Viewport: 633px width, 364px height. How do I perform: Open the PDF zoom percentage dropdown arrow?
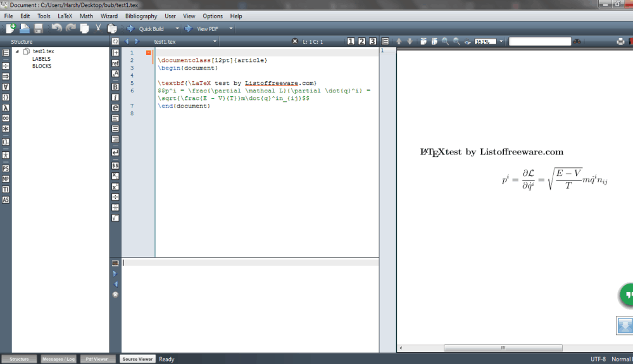coord(501,42)
